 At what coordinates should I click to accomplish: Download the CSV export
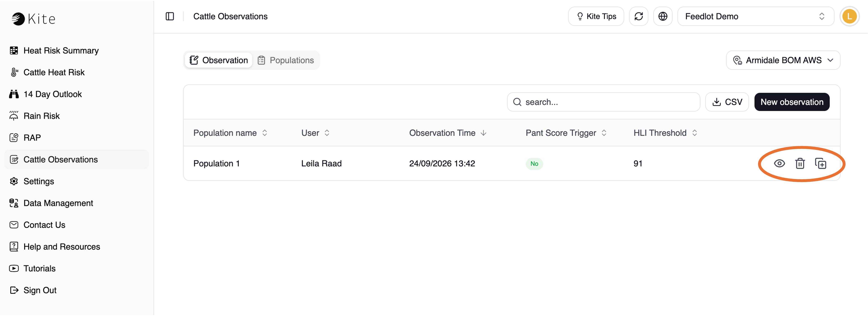click(727, 102)
